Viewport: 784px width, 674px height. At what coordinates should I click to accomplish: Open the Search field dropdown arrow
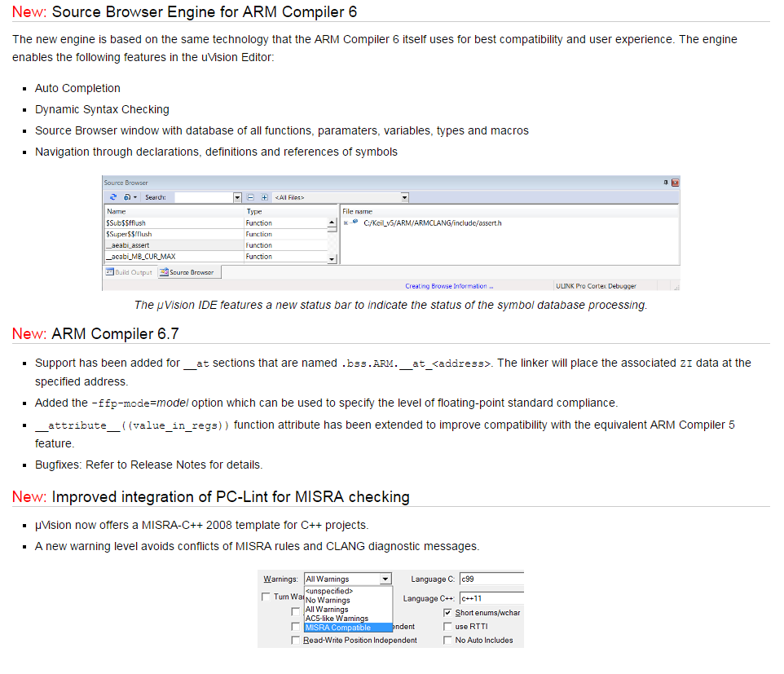pyautogui.click(x=238, y=197)
